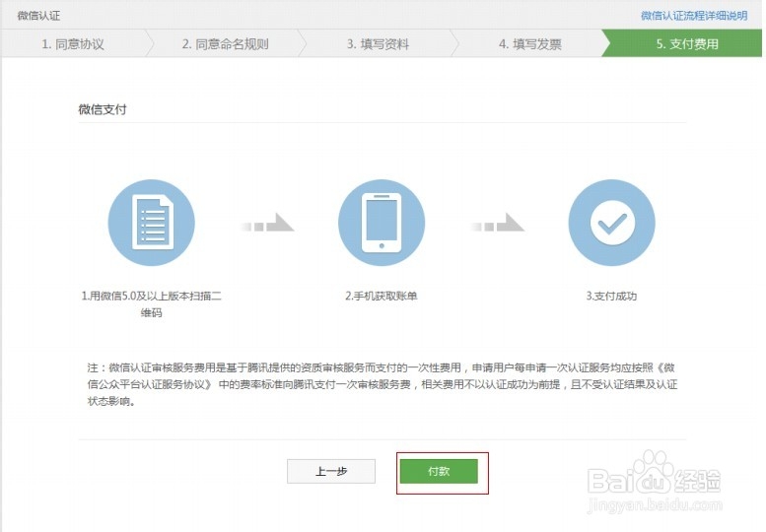The image size is (766, 532).
Task: Click the caption 2.手机获取账单
Action: [x=382, y=296]
